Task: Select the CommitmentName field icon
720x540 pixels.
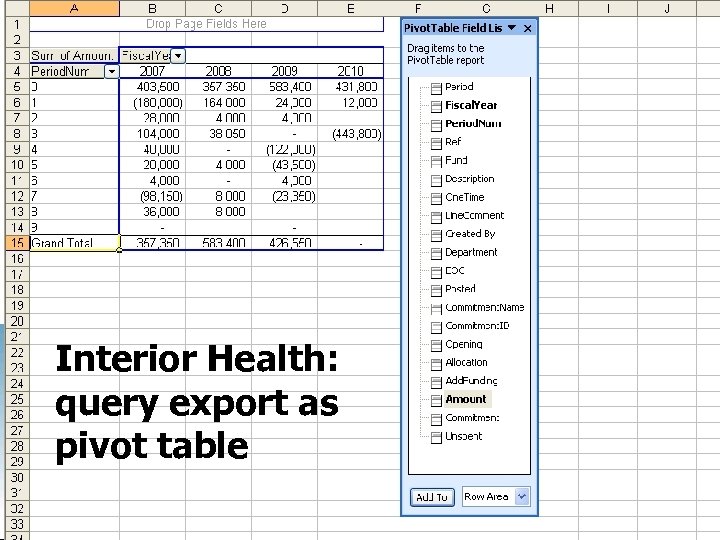Action: click(x=436, y=309)
